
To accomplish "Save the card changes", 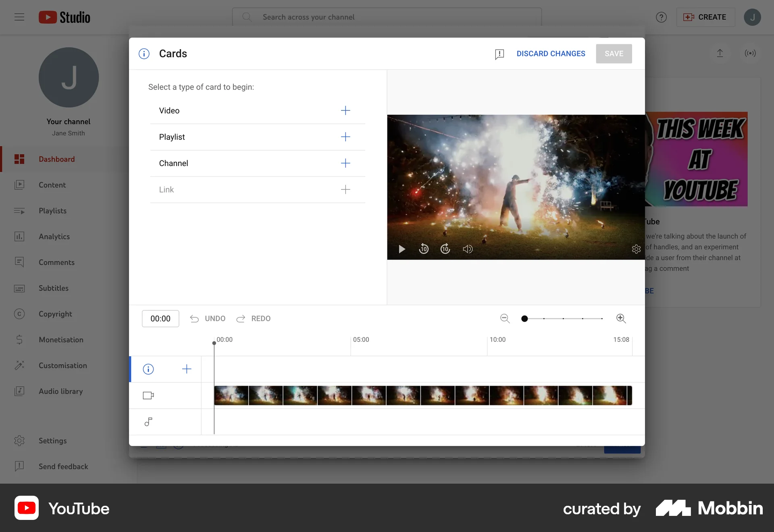I will [614, 54].
